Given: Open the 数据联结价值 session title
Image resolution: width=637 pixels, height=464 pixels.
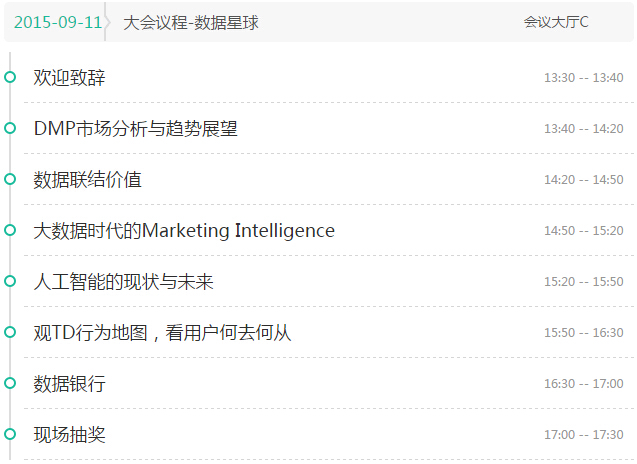Looking at the screenshot, I should coord(87,180).
